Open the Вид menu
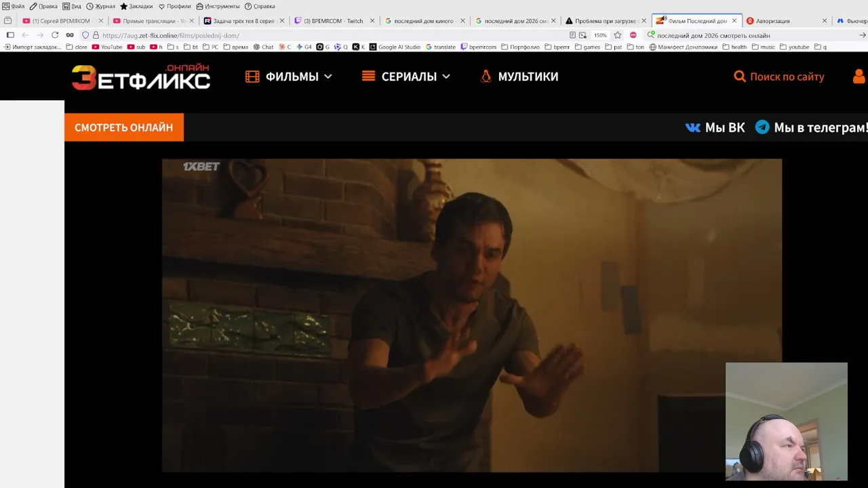The image size is (868, 488). coord(72,6)
